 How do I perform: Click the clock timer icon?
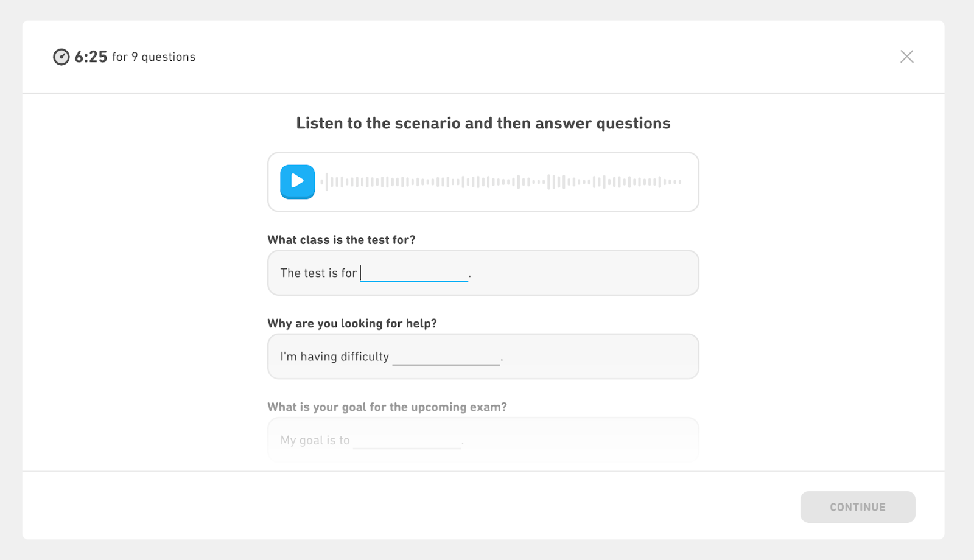point(61,57)
